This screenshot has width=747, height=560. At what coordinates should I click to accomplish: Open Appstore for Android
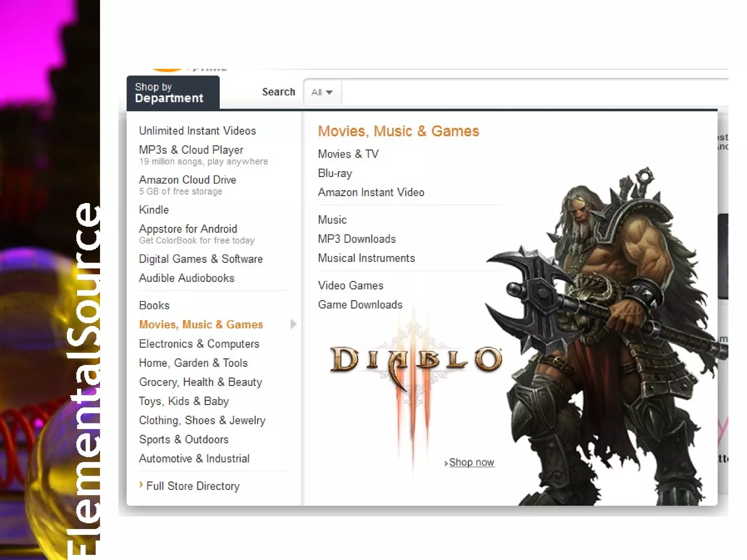188,229
